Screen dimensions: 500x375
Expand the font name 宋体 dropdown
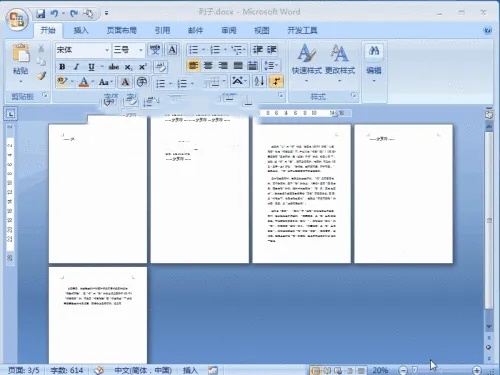[107, 50]
